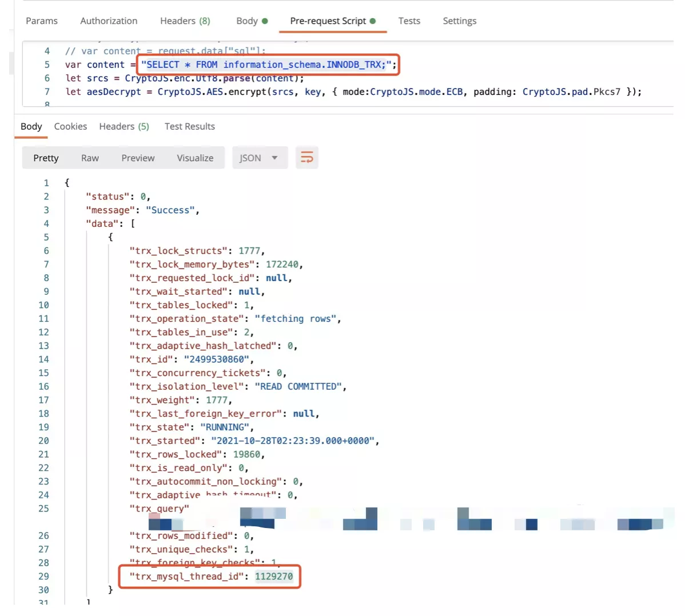Select the Headers (8) request tab
The width and height of the screenshot is (685, 616).
(185, 21)
